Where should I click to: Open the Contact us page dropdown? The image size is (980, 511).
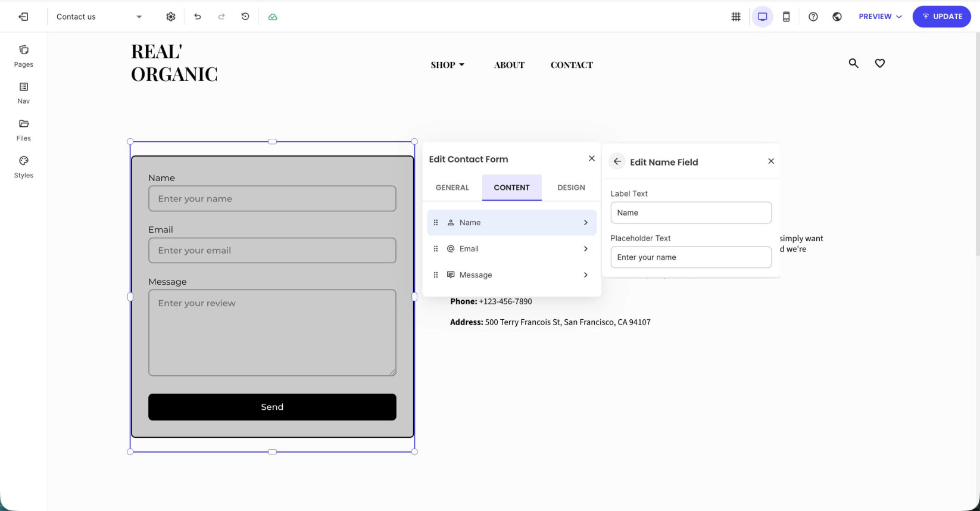click(x=99, y=17)
